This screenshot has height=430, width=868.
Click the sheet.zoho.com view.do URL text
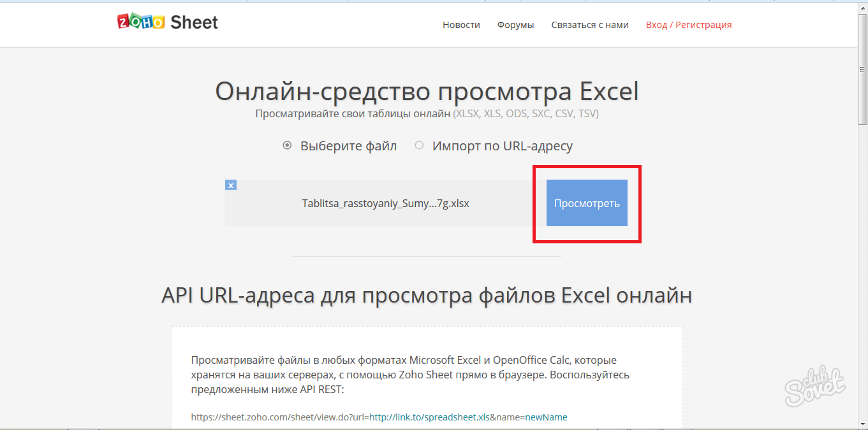coord(280,417)
